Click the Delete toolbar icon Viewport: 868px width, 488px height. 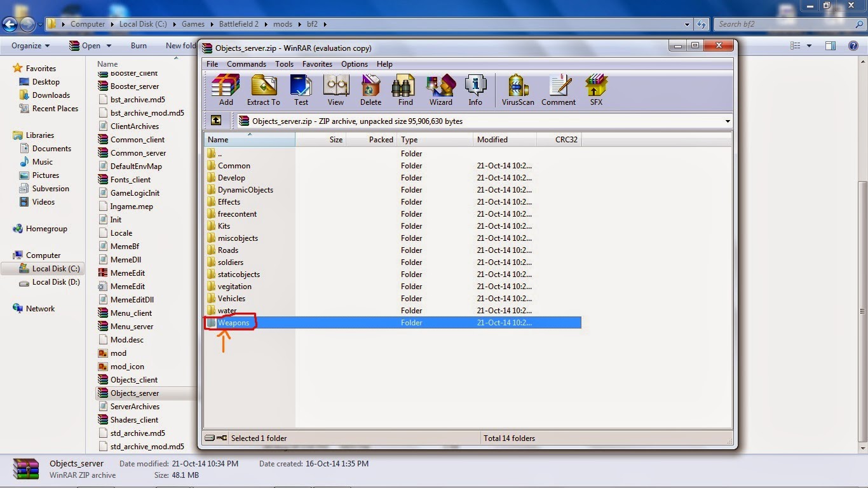point(370,90)
